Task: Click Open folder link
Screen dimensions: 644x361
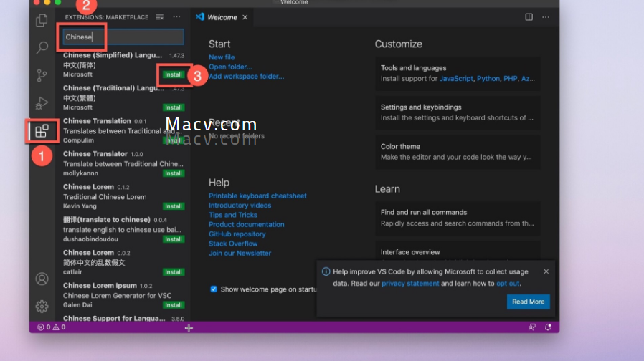Action: coord(230,67)
